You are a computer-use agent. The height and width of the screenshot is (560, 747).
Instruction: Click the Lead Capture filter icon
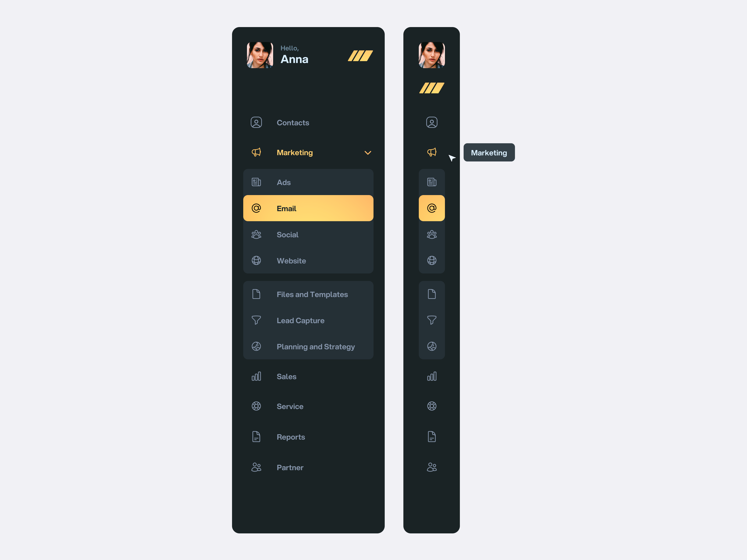[x=257, y=320]
